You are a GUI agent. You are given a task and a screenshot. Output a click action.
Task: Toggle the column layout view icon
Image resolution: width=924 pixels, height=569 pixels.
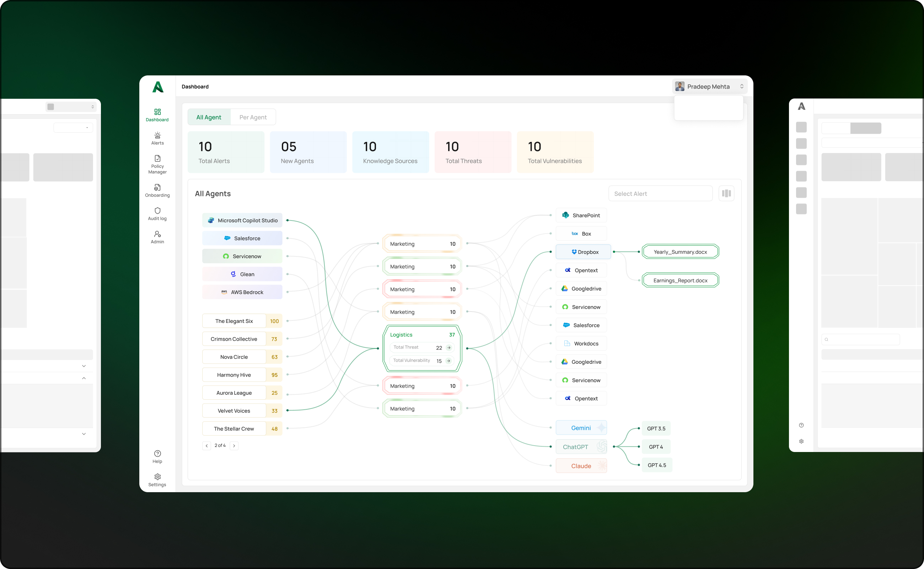[726, 193]
